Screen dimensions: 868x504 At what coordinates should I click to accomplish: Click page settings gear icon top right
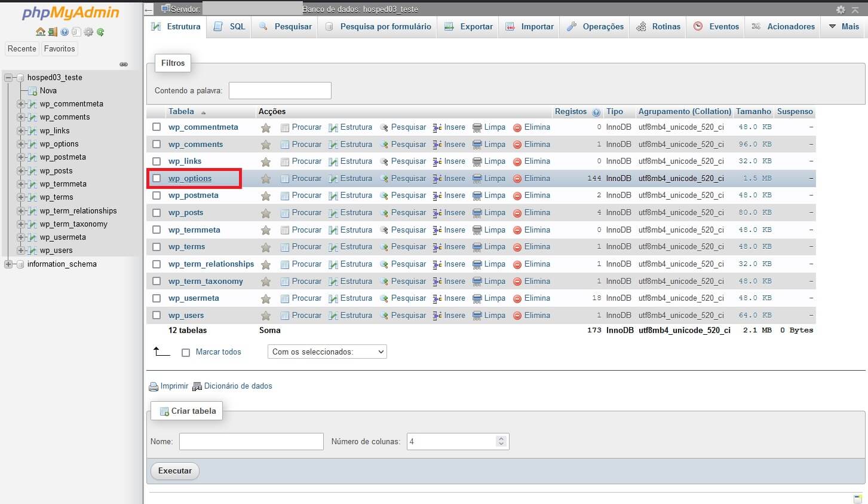tap(841, 10)
